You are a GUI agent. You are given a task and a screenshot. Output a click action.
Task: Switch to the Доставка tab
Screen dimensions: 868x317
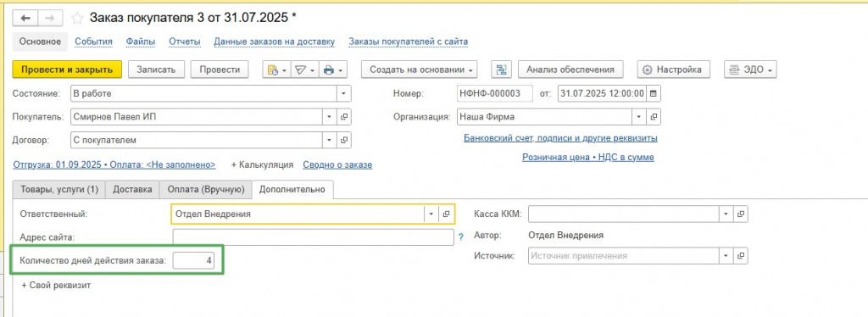pyautogui.click(x=132, y=189)
